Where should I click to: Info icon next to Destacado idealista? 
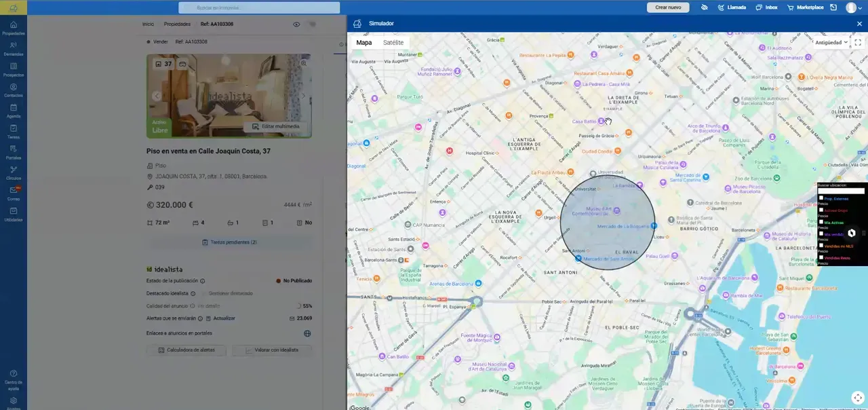[x=193, y=293]
